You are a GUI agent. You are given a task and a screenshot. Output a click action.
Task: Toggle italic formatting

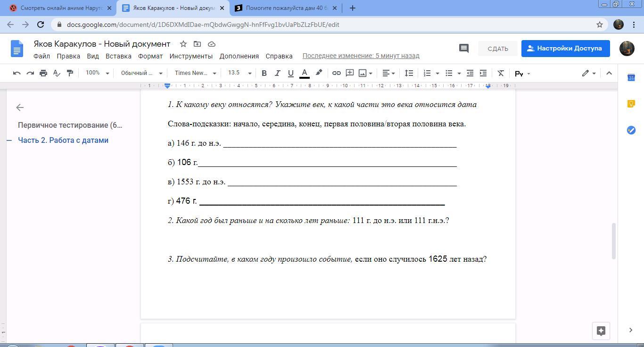tap(277, 73)
